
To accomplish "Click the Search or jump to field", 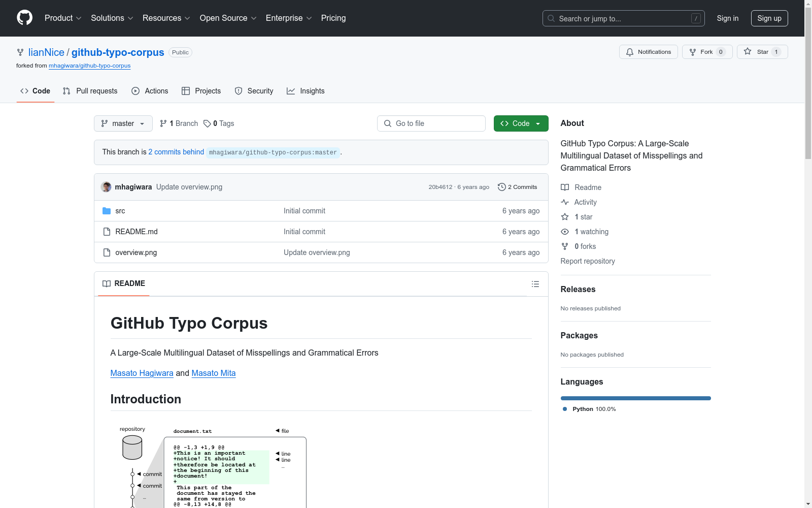I will coord(624,18).
